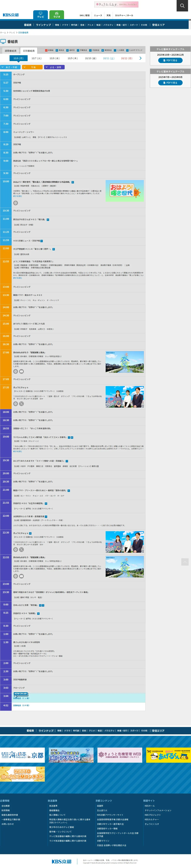
Task: Select date tab 10/9 (木)
Action: 72,58
